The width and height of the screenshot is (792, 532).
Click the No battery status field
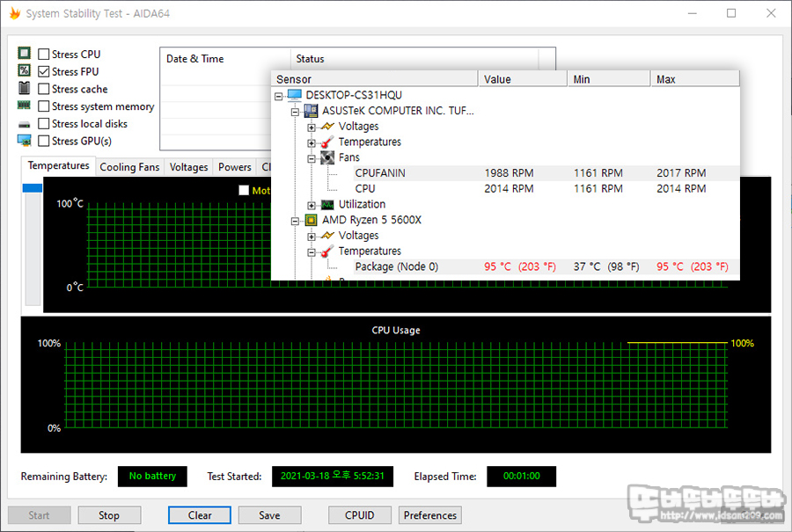coord(152,476)
